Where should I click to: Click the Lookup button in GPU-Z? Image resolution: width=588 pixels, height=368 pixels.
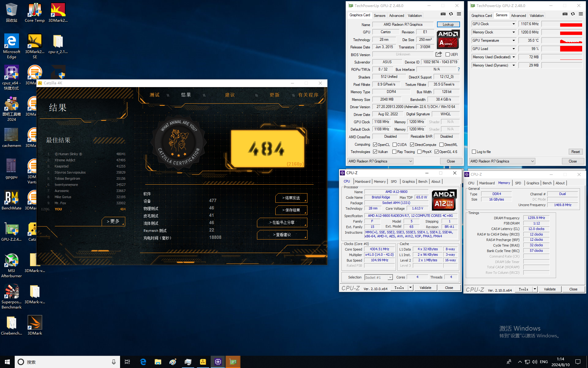tap(448, 25)
